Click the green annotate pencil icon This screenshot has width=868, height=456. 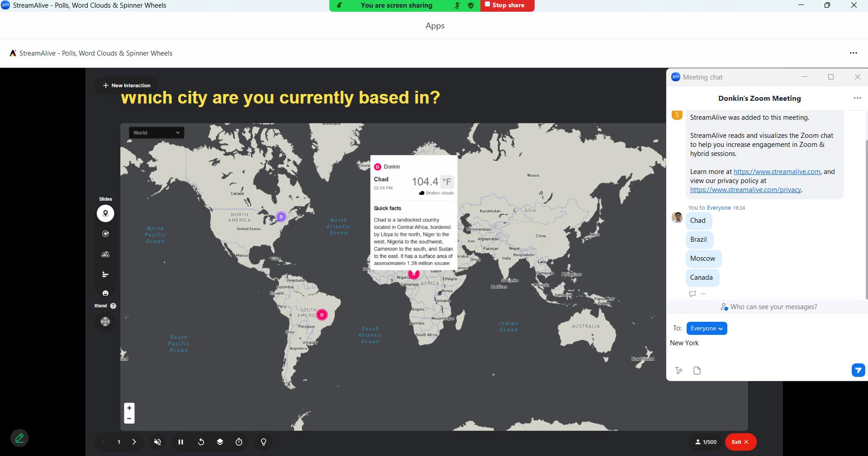coord(19,438)
